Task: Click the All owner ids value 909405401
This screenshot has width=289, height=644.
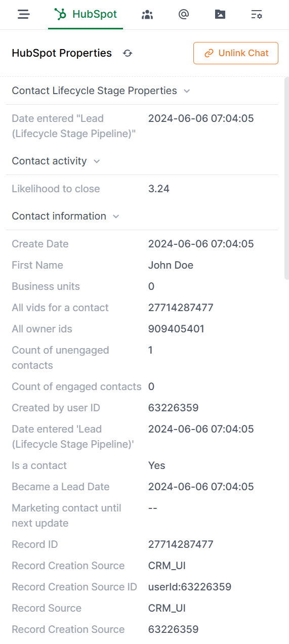Action: pos(176,329)
